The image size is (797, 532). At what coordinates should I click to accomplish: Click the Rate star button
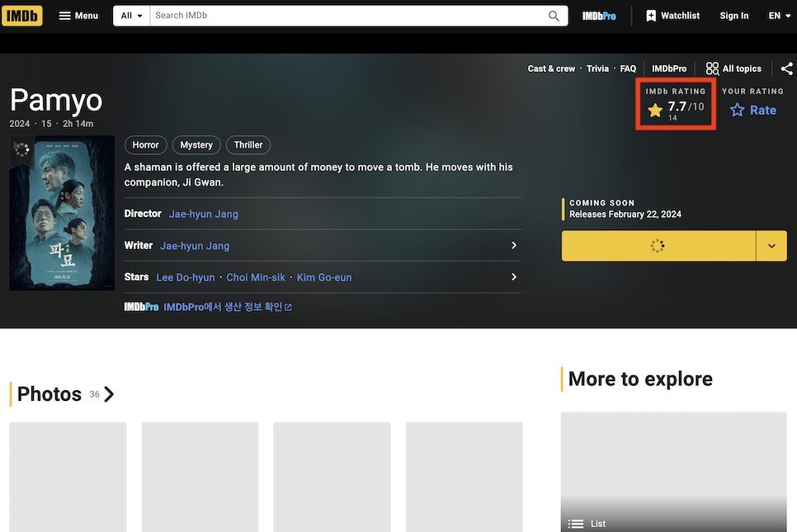coord(752,110)
